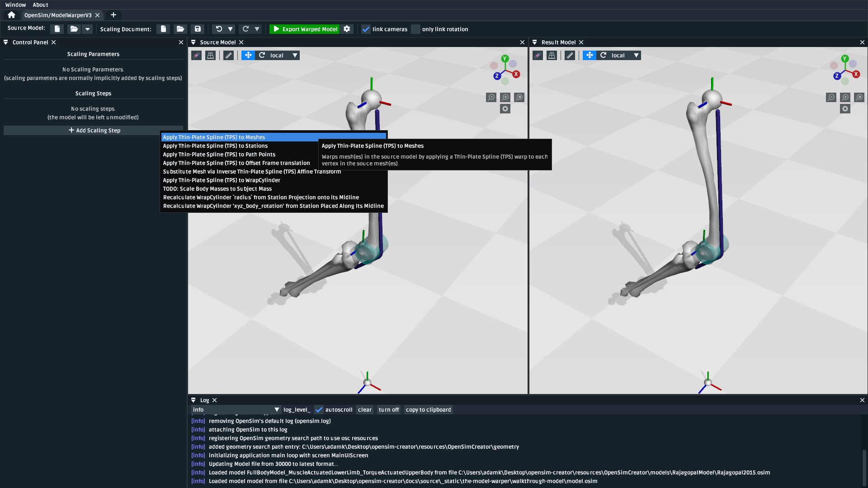The height and width of the screenshot is (488, 868).
Task: Open the log level info dropdown
Action: click(x=236, y=410)
